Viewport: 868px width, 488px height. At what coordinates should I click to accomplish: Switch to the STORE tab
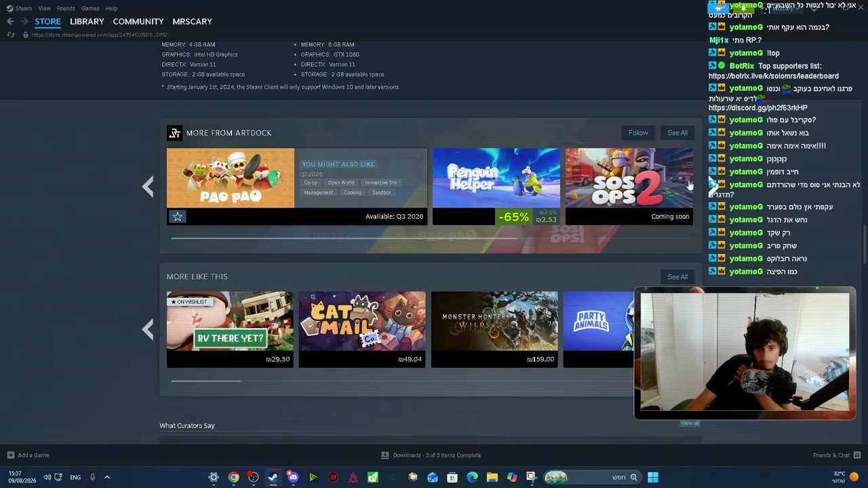[x=47, y=22]
